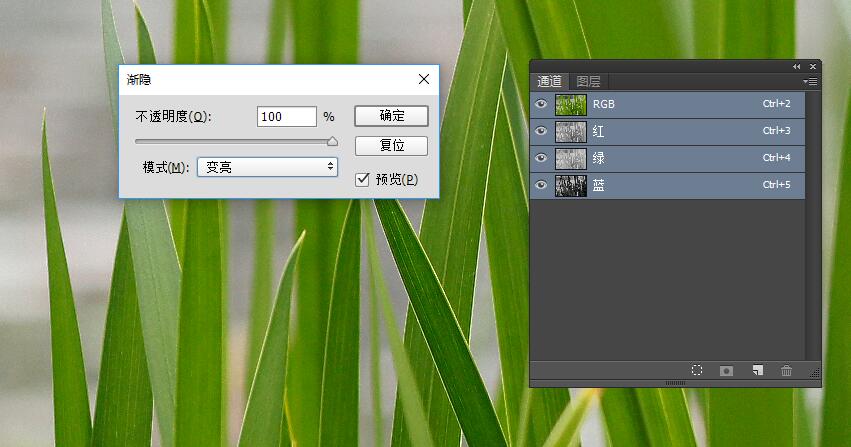Viewport: 851px width, 447px height.
Task: Hide the 蓝 channel eye
Action: 541,185
